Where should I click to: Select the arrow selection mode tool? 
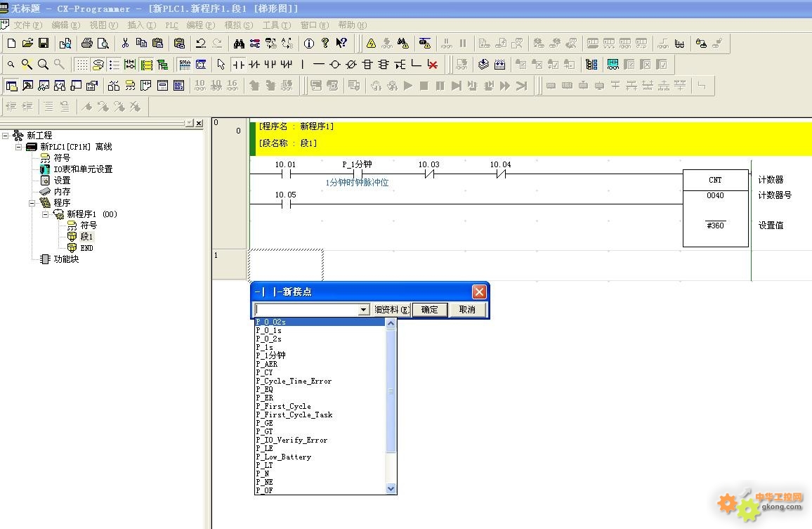click(x=221, y=64)
